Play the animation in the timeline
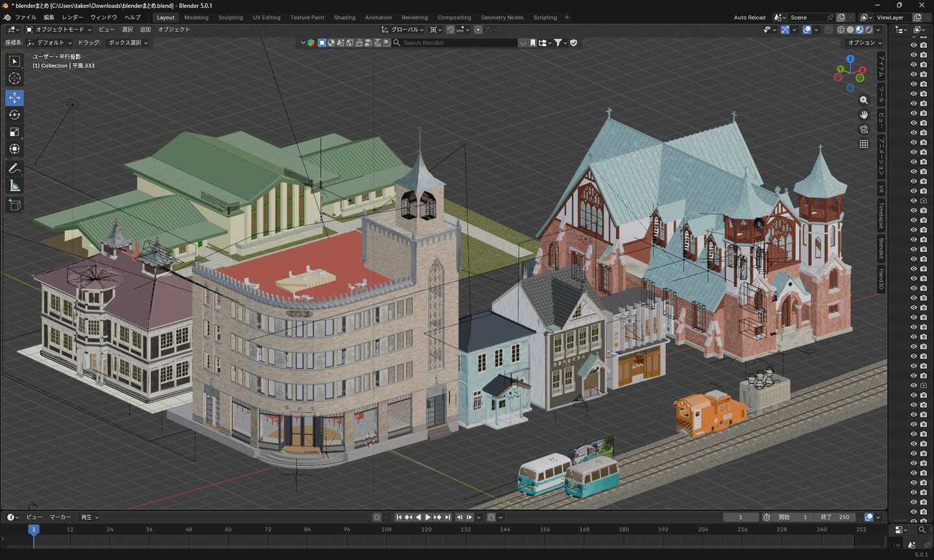The width and height of the screenshot is (934, 560). 427,517
